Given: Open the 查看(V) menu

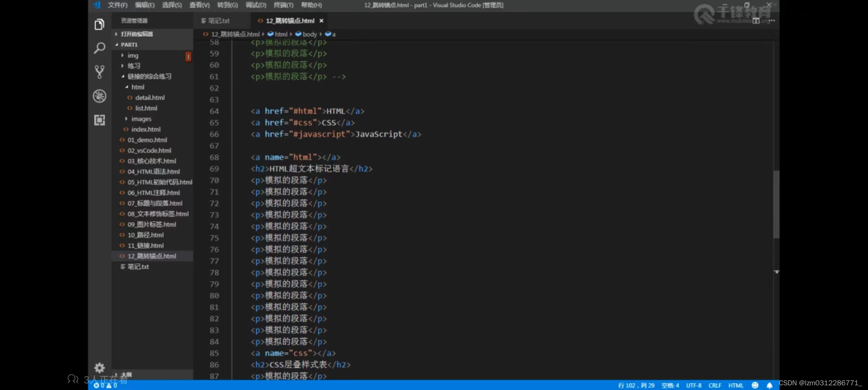Looking at the screenshot, I should coord(199,5).
